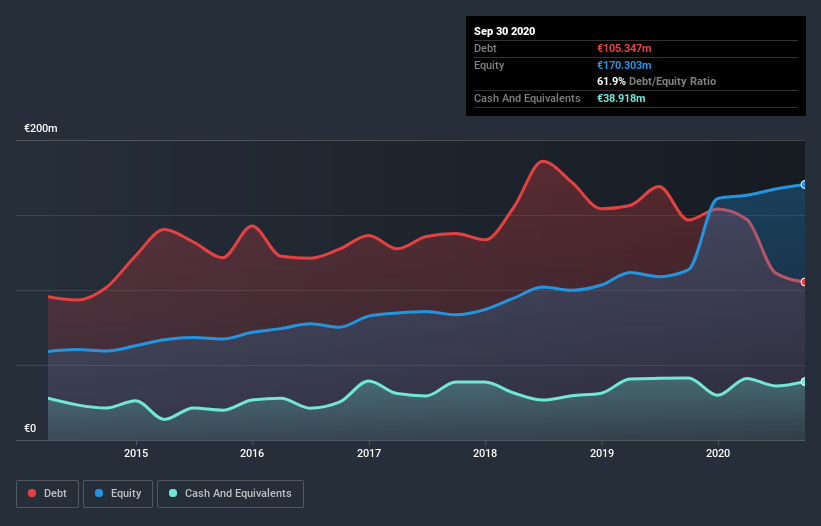This screenshot has height=526, width=821.
Task: Click the €200m y-axis label
Action: click(x=41, y=128)
